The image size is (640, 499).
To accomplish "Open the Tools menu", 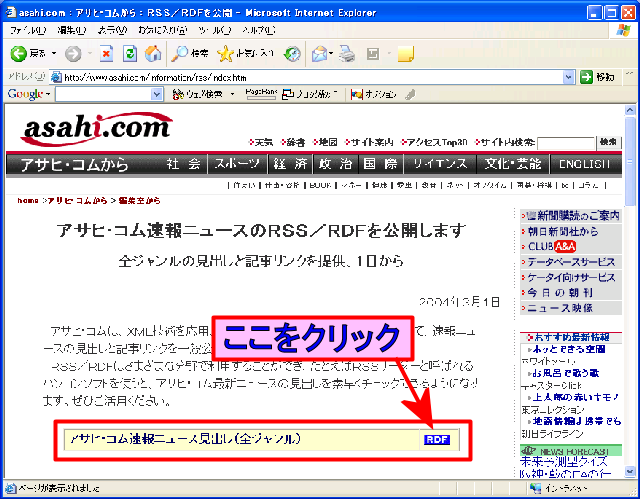I will pyautogui.click(x=215, y=30).
